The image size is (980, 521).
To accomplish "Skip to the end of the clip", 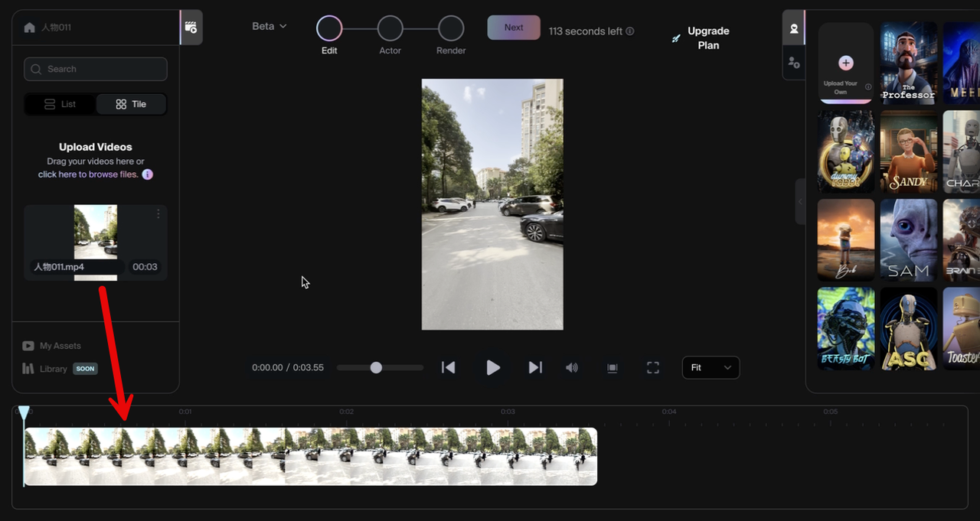I will click(535, 368).
